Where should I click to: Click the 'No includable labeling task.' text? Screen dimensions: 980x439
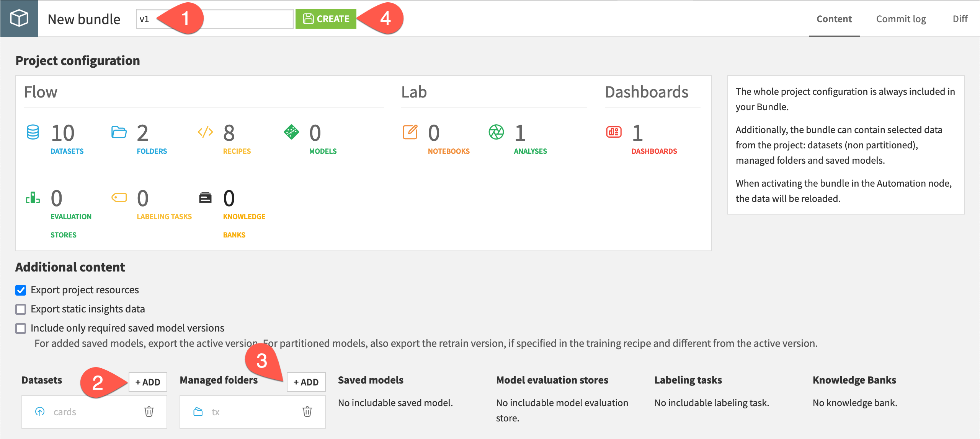click(x=712, y=403)
